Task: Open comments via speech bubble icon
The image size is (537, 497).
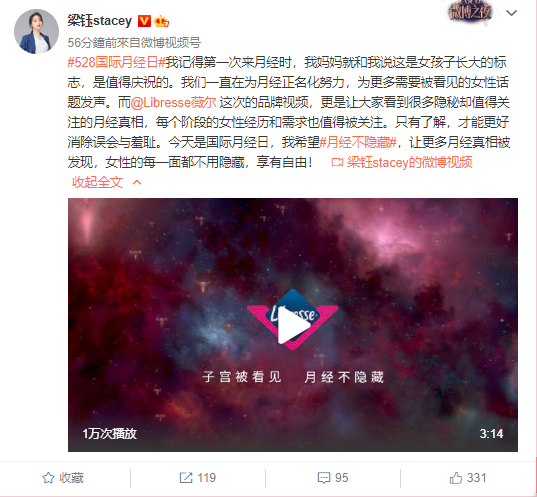Action: (x=324, y=478)
